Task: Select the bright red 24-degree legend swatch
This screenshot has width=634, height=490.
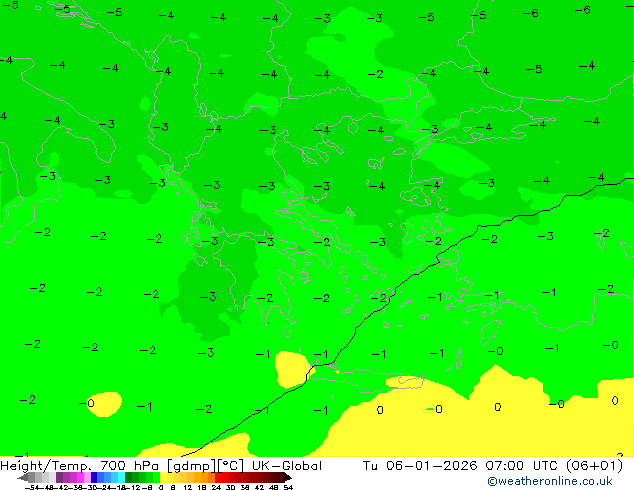Action: [218, 477]
